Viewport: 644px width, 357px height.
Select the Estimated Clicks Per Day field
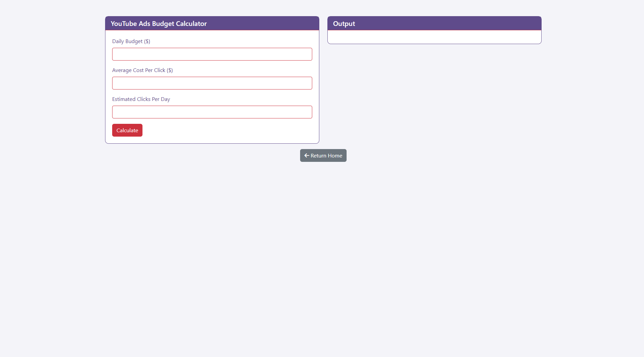(x=212, y=112)
